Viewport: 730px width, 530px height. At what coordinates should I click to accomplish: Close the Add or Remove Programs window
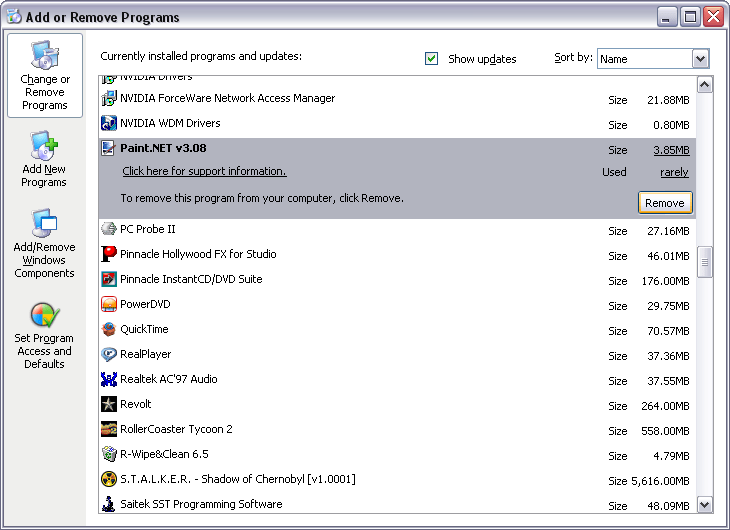point(713,17)
